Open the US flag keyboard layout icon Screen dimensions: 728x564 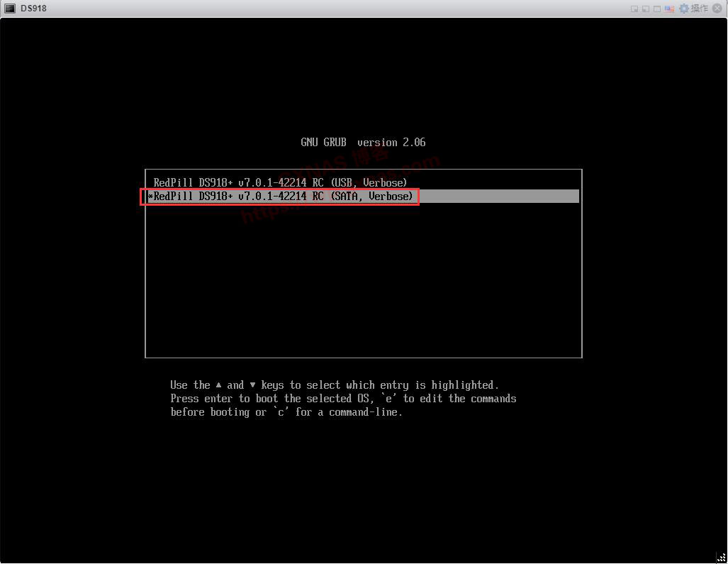669,9
